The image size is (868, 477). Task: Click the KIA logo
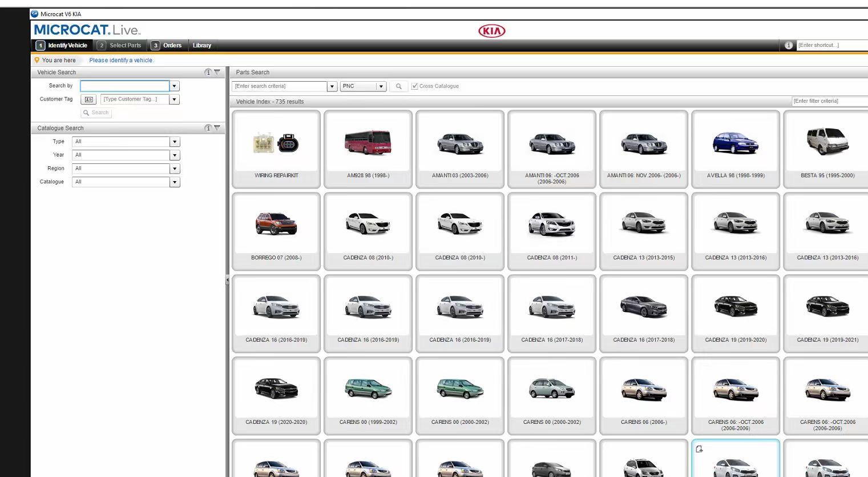point(492,31)
